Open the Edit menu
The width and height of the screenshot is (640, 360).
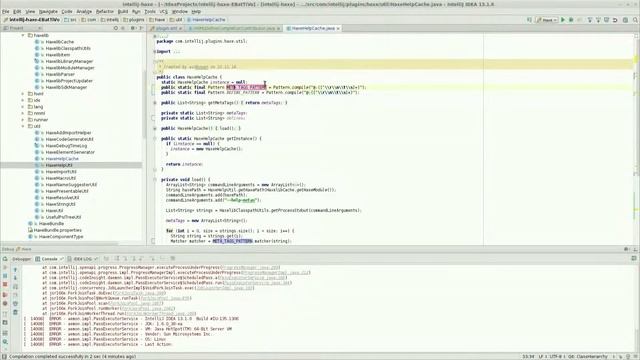17,11
